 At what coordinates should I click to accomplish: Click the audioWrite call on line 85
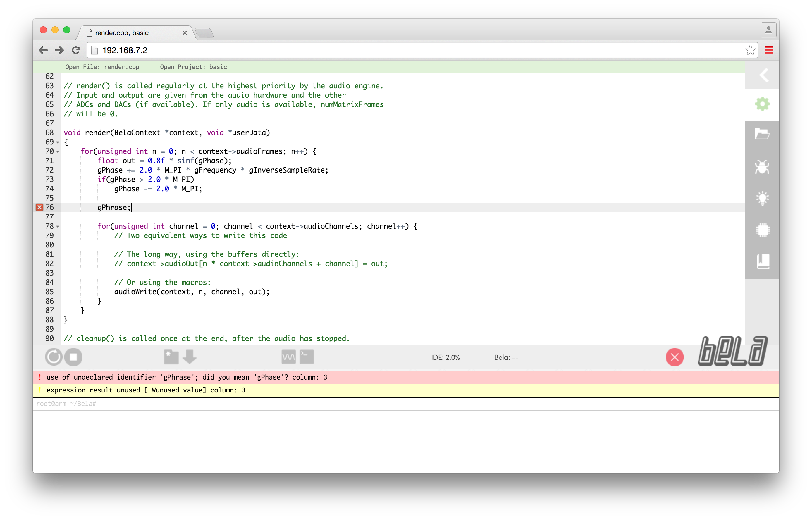point(192,292)
